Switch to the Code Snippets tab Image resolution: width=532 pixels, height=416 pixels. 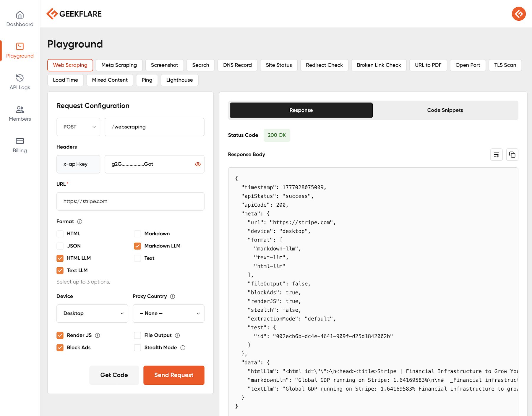tap(445, 110)
